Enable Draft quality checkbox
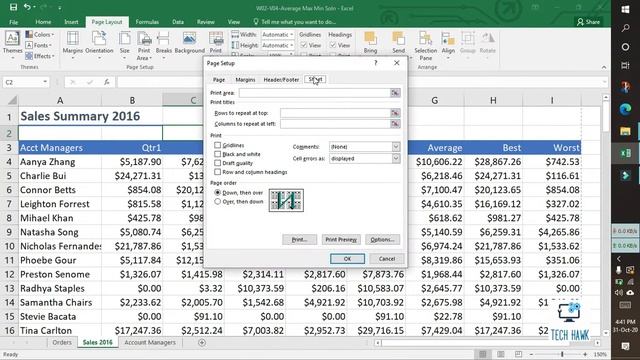640x360 pixels. point(218,163)
